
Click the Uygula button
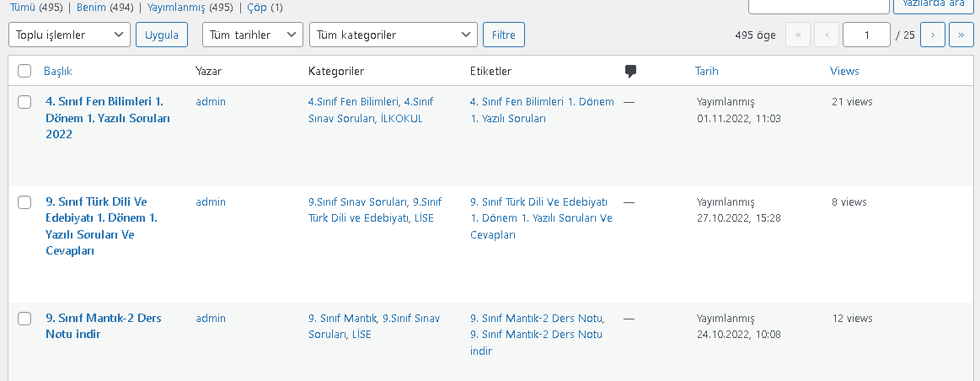click(162, 35)
